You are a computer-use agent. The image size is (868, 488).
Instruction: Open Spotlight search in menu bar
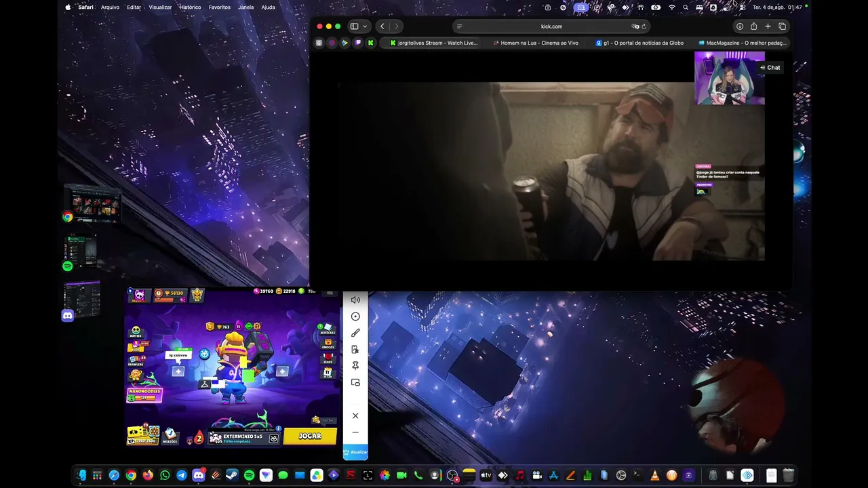coord(686,7)
